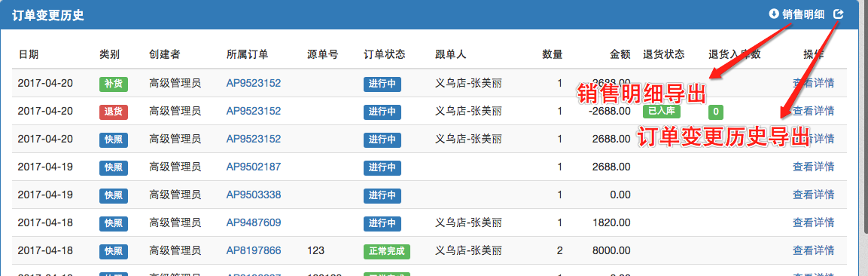
Task: Click the 正常完成 status badge for AP8197866
Action: tap(387, 251)
